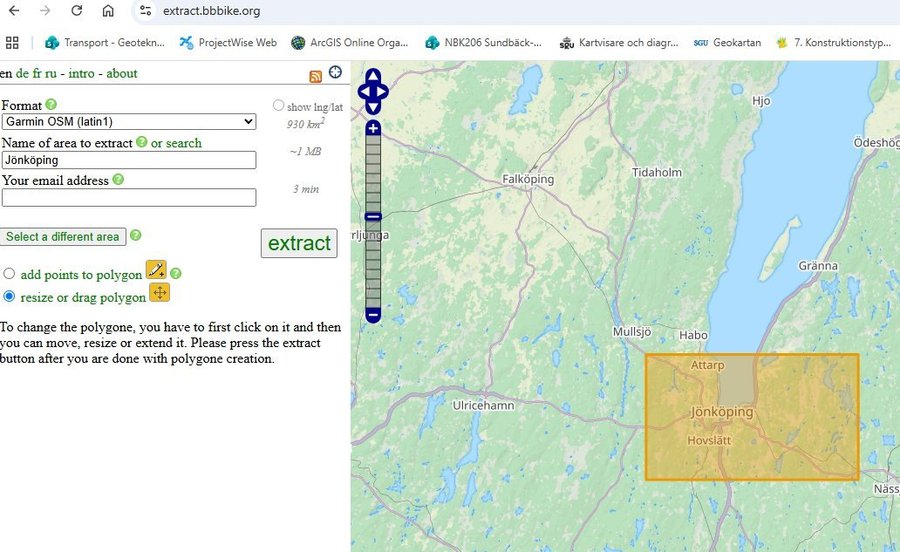Open help icon next to Format
The image size is (900, 552).
51,104
